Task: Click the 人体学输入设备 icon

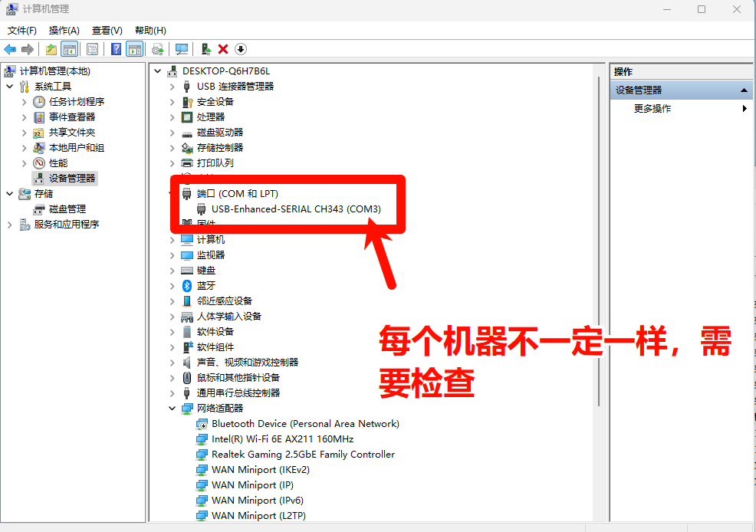Action: (x=187, y=317)
